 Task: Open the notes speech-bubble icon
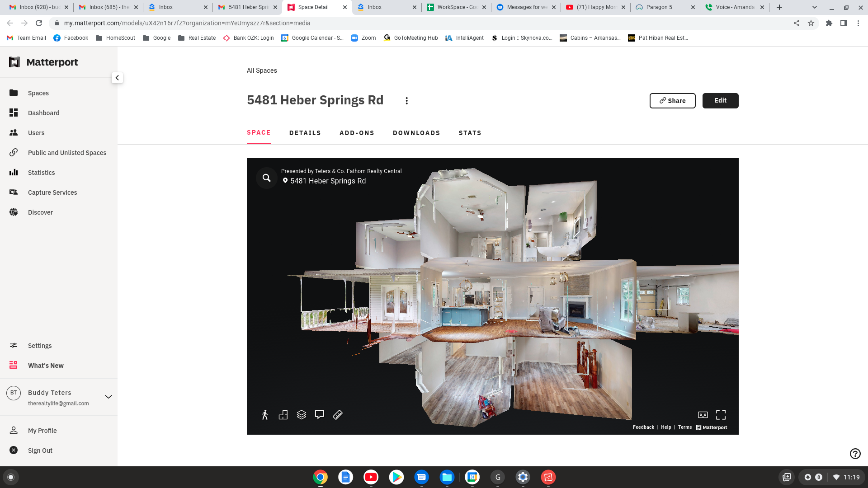click(320, 414)
